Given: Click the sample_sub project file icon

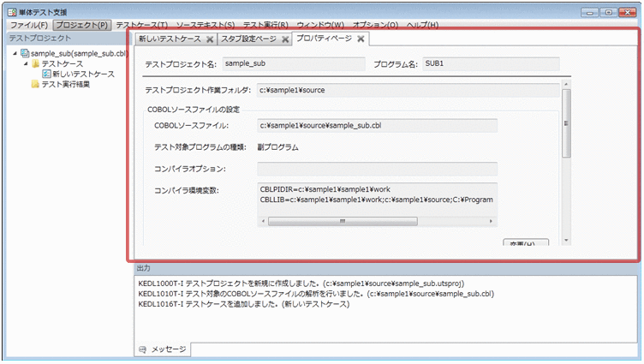Looking at the screenshot, I should pos(25,53).
